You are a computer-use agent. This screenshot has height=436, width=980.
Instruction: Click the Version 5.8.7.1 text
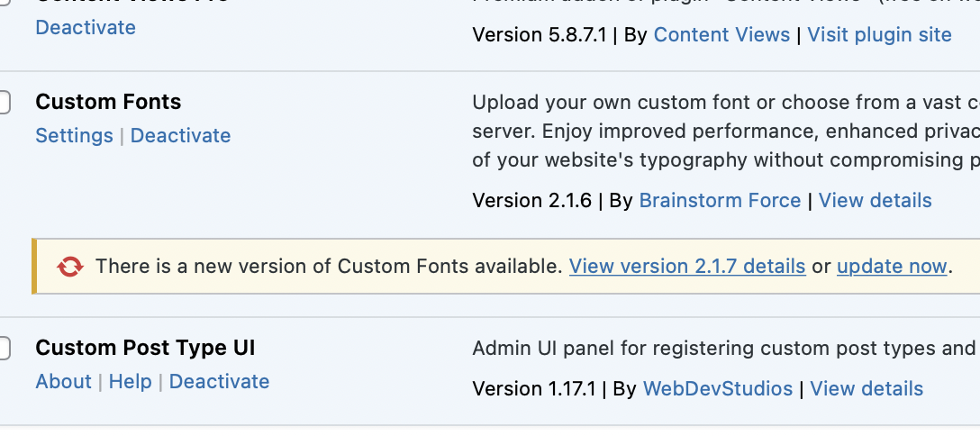540,34
